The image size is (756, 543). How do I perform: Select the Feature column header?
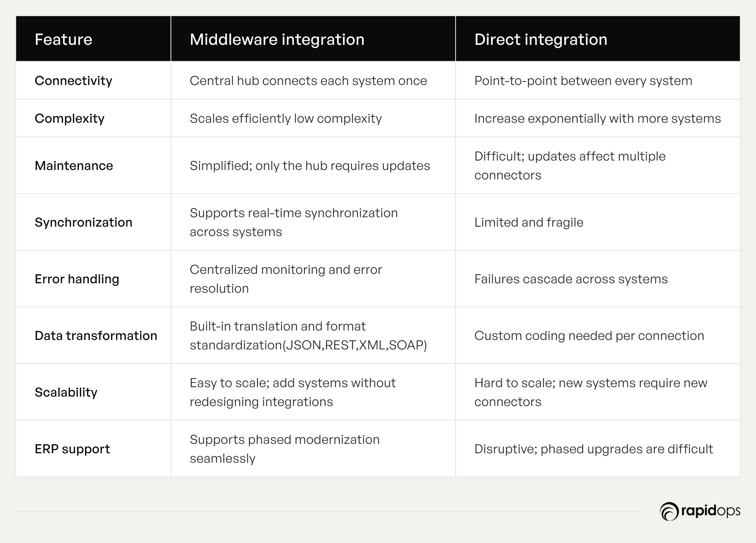coord(63,39)
